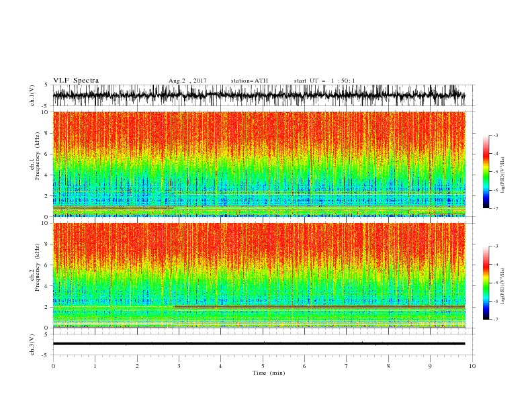Click the 'VLF Spectra' title text

click(76, 81)
